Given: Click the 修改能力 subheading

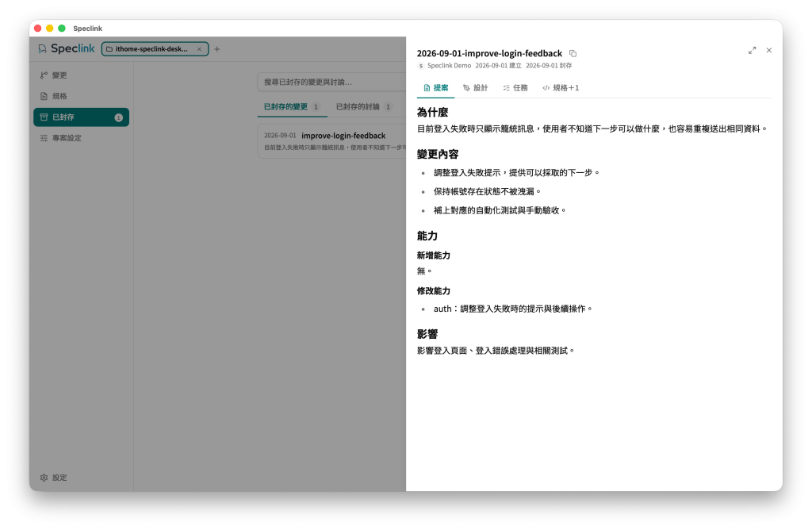Looking at the screenshot, I should (x=434, y=291).
